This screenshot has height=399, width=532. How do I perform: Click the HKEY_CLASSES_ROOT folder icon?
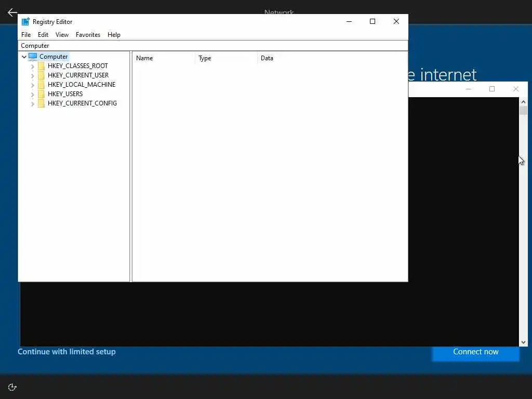(x=41, y=66)
